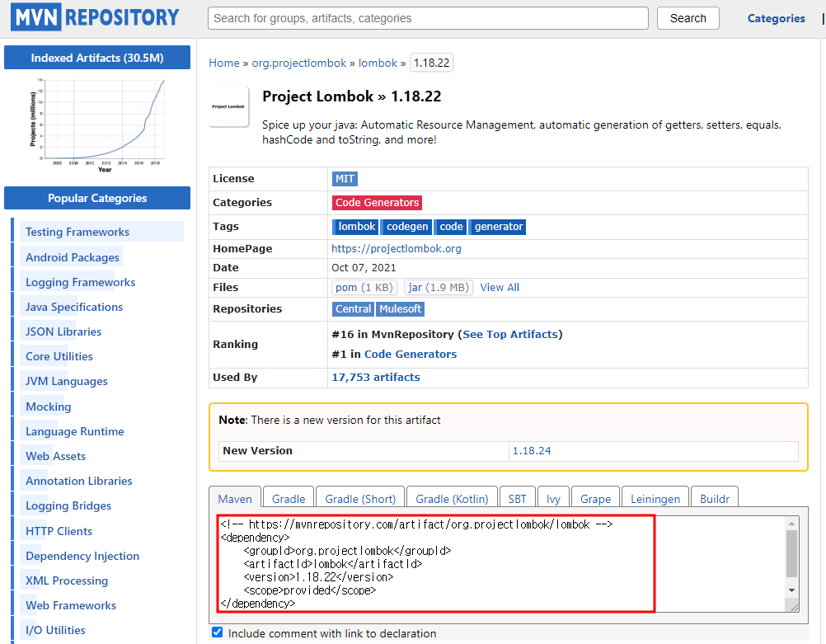
Task: Click the MVN Repository logo
Action: tap(96, 17)
